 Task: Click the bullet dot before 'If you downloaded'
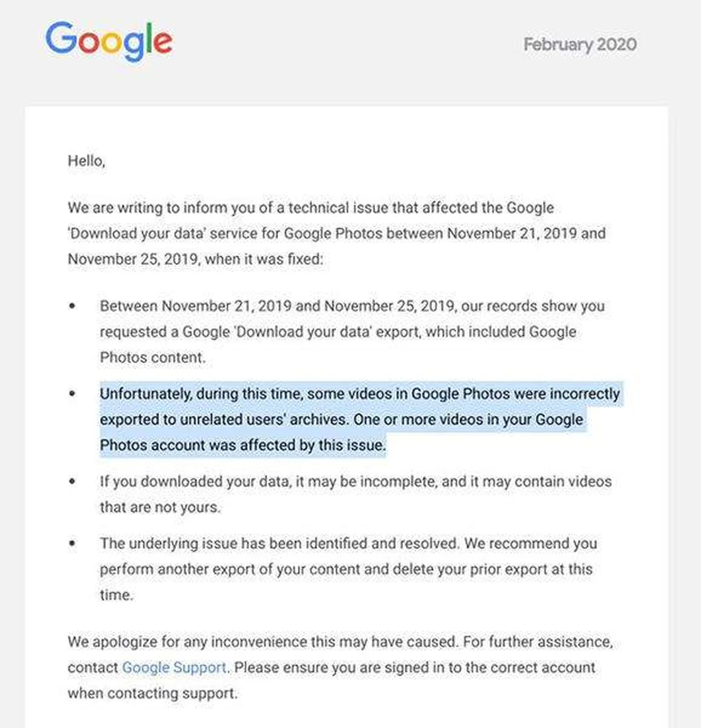coord(72,481)
